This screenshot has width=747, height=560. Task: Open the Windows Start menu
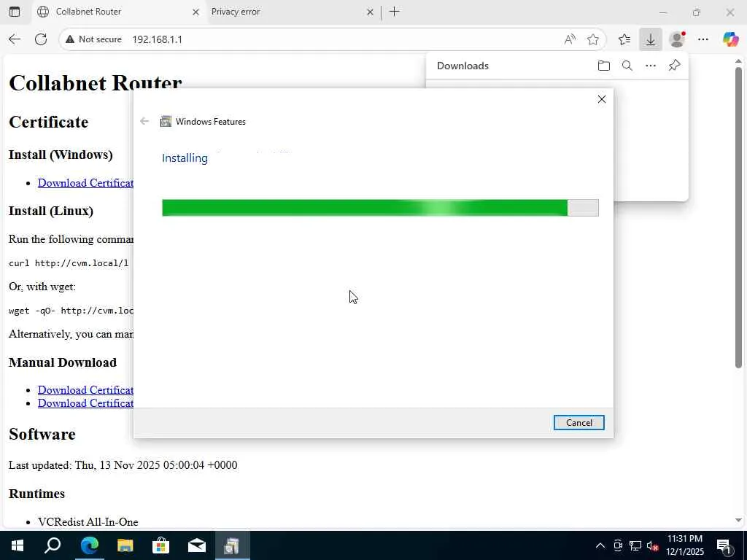18,545
